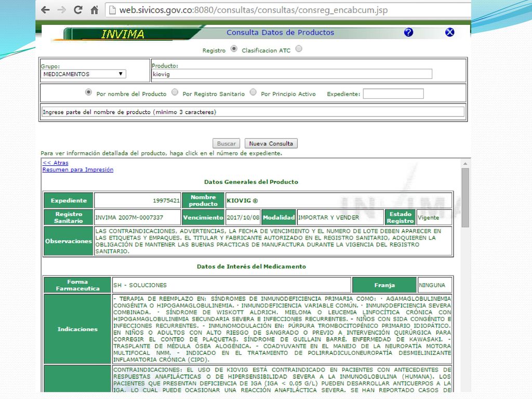Click the results panel vertical scrollbar thumb
Viewport: 532px width, 399px height.
point(465,198)
